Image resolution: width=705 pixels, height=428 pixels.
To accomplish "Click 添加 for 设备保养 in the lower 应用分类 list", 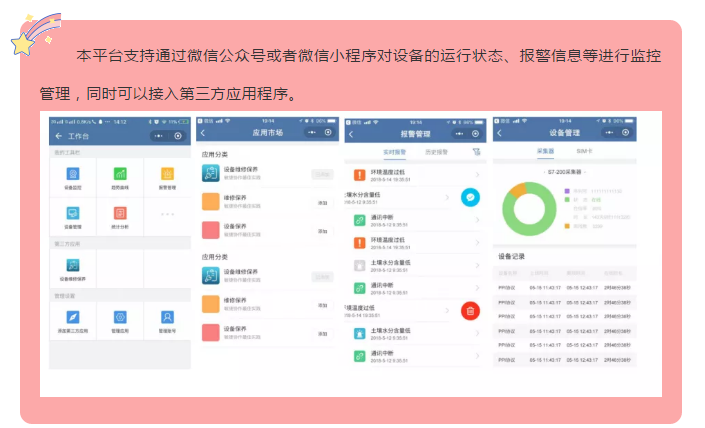I will [x=323, y=334].
